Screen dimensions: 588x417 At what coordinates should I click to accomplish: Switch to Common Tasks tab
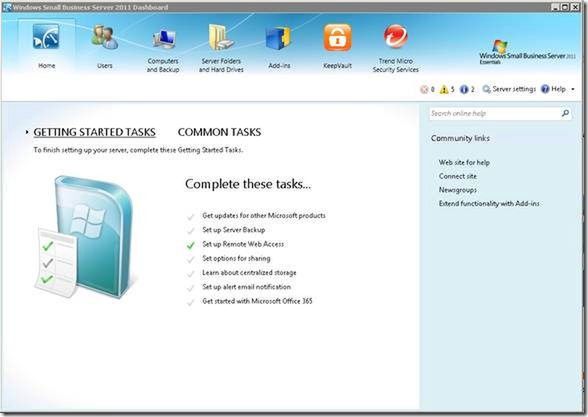[x=219, y=132]
